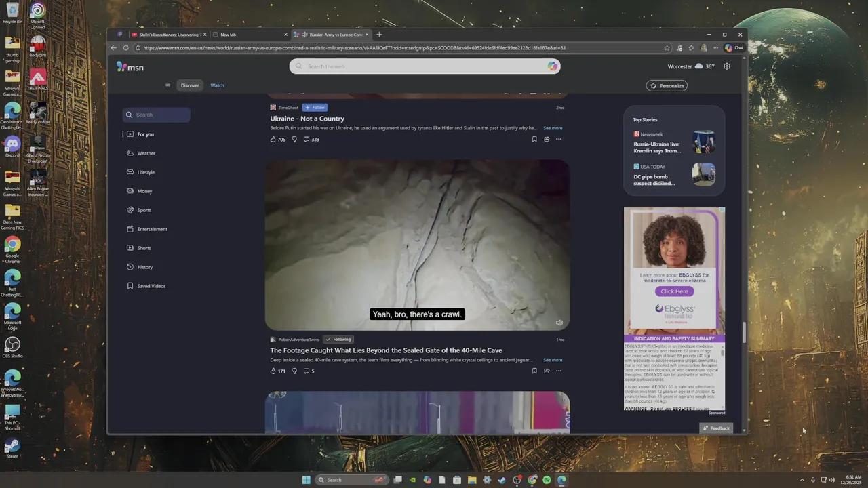Open more options for 40-Mile Cave video
This screenshot has height=488, width=868.
[x=559, y=371]
